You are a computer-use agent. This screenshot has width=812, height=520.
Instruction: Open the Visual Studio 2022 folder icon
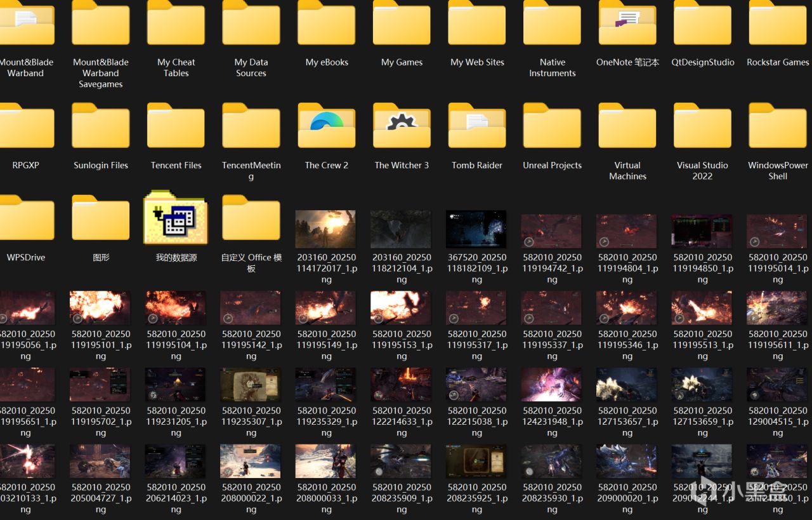(x=702, y=126)
